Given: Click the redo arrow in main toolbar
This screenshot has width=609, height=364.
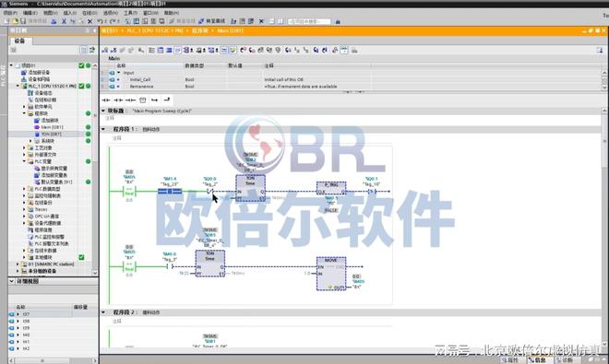Looking at the screenshot, I should pyautogui.click(x=113, y=21).
